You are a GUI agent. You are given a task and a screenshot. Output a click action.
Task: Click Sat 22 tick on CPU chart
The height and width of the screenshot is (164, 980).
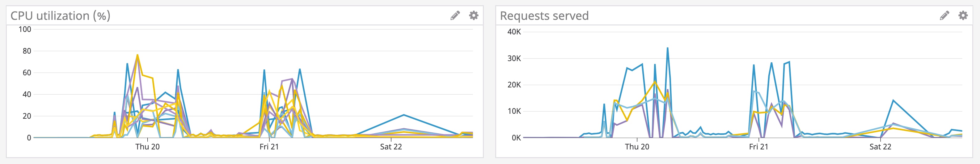point(391,147)
